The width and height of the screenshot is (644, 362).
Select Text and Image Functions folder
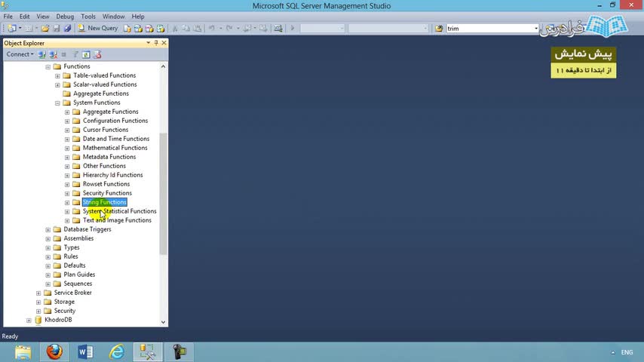pyautogui.click(x=117, y=220)
